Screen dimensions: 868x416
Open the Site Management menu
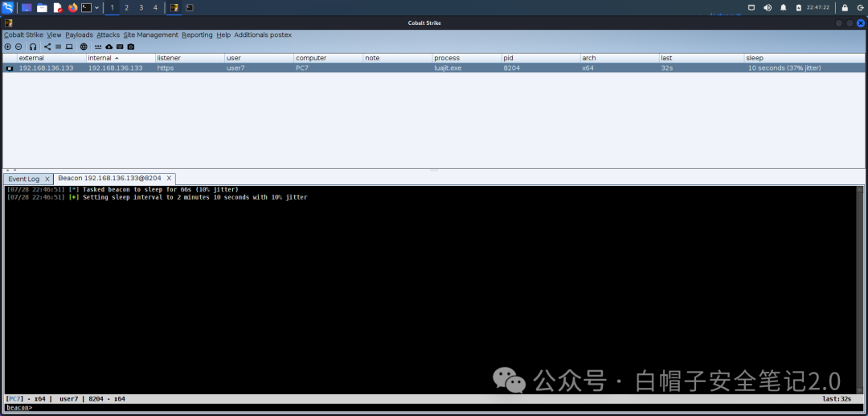point(150,35)
